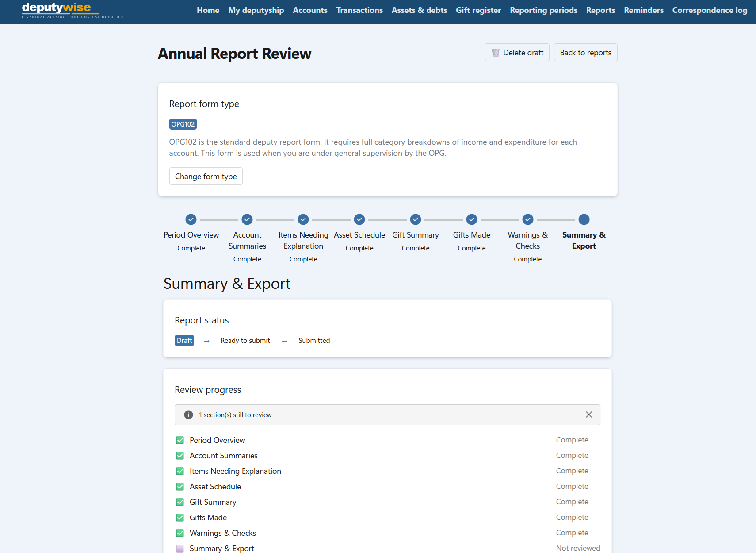Delete the draft report

coord(517,52)
